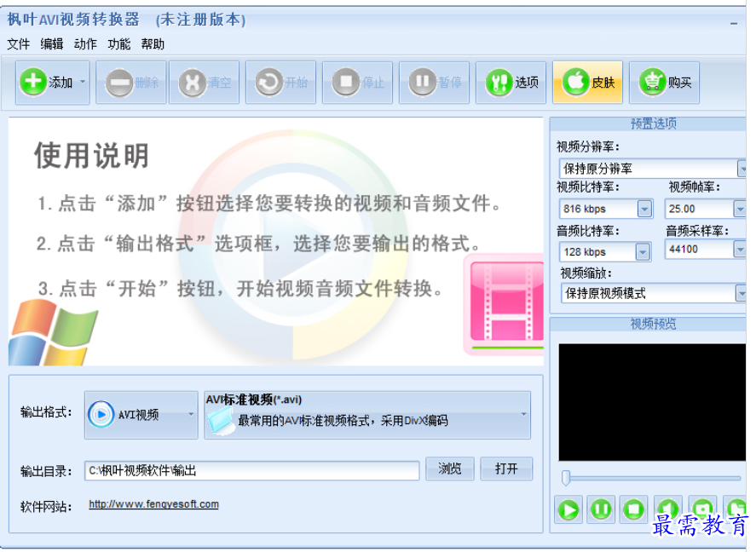756x552 pixels.
Task: Click the 使用说明 heading text
Action: pyautogui.click(x=91, y=156)
